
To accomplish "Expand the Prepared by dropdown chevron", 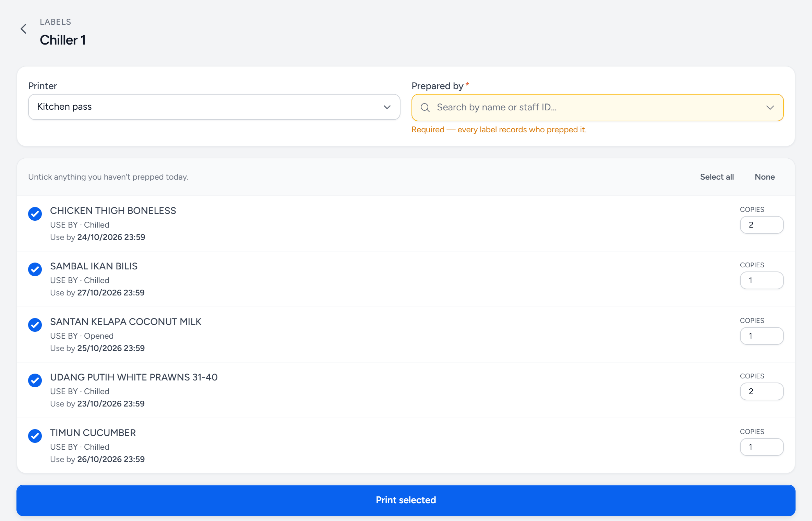I will pos(770,108).
